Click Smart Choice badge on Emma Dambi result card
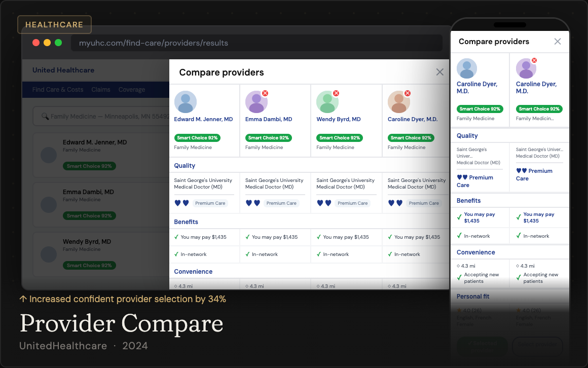Viewport: 588px width, 368px height. (89, 216)
